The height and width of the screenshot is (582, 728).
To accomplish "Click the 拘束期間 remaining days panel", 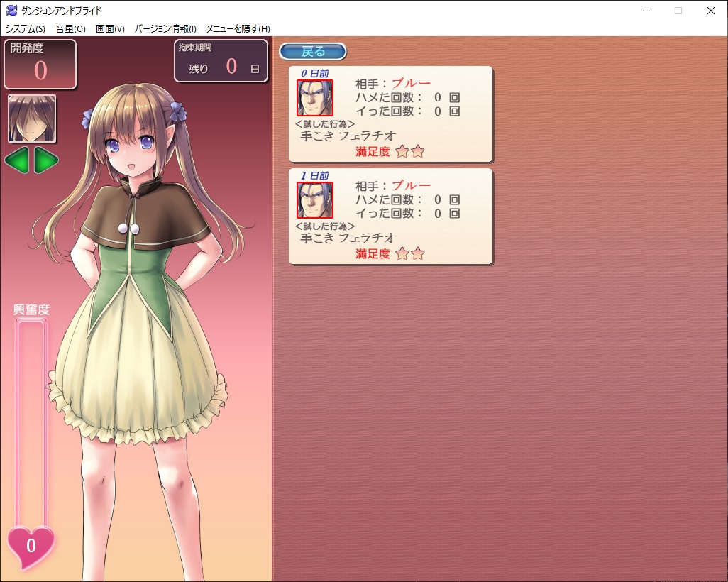I will tap(221, 61).
